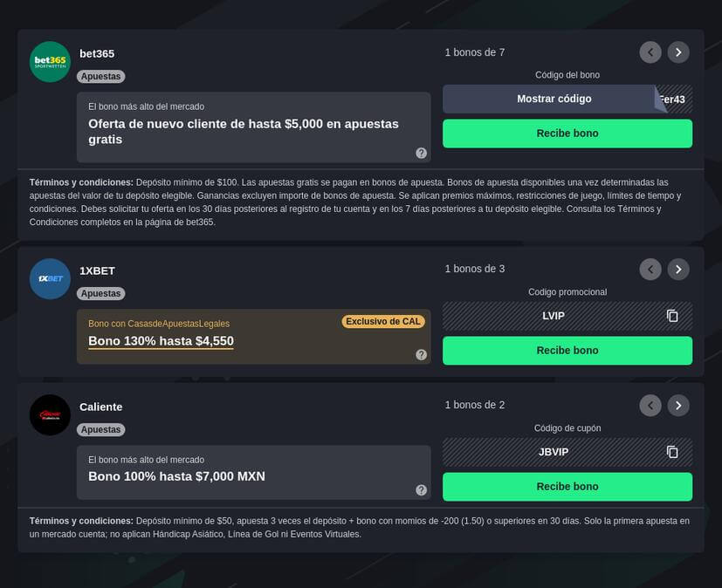Image resolution: width=722 pixels, height=588 pixels.
Task: Click the 1XBET logo icon
Action: click(50, 279)
